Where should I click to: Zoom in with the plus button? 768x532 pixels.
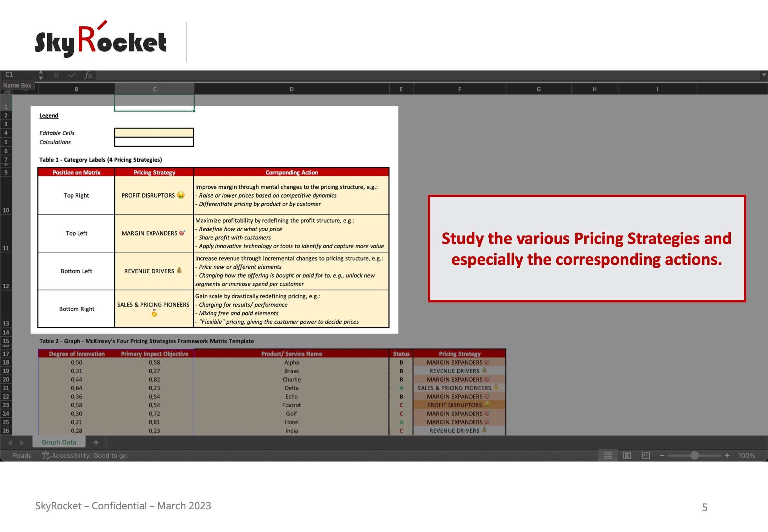tap(727, 455)
